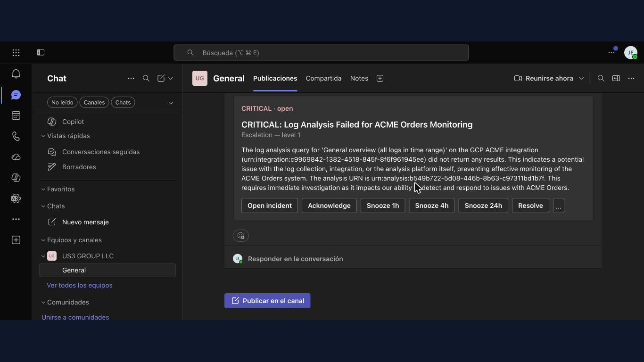644x362 pixels.
Task: Click the alert title CRITICAL: Log Analysis Failed
Action: pos(357,124)
